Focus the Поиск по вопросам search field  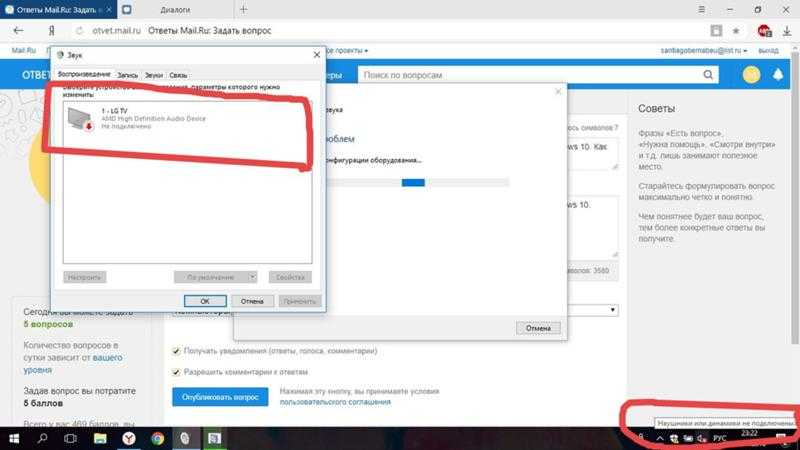[x=531, y=75]
